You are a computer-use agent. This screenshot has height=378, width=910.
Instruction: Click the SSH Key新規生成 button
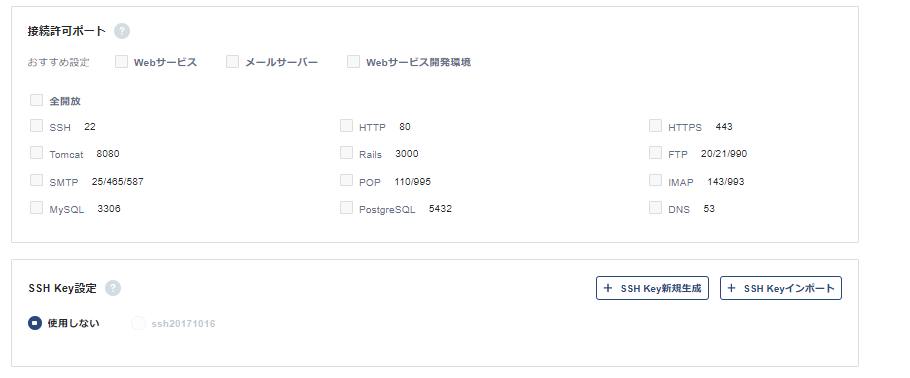point(652,288)
